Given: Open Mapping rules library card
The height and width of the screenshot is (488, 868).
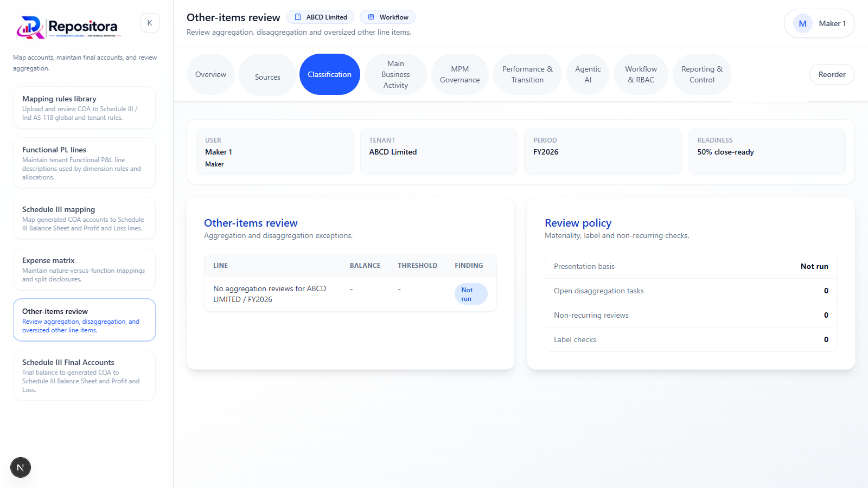Looking at the screenshot, I should [x=85, y=107].
